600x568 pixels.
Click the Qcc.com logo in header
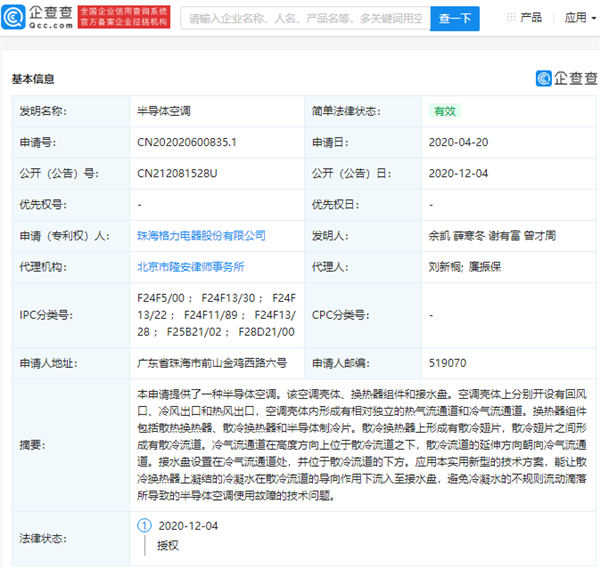pyautogui.click(x=39, y=18)
